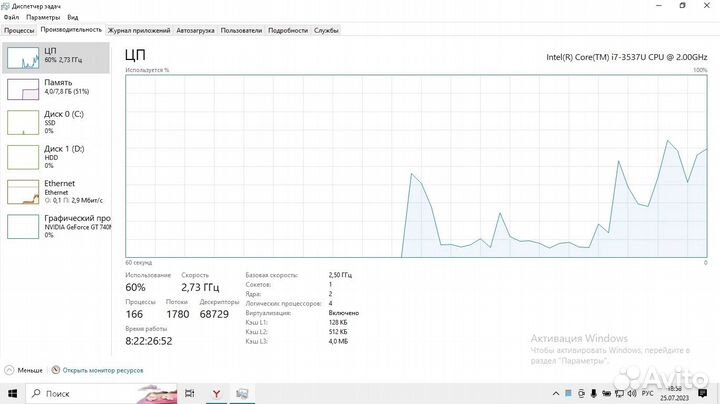Click the Память label in sidebar
This screenshot has height=404, width=720.
[58, 83]
